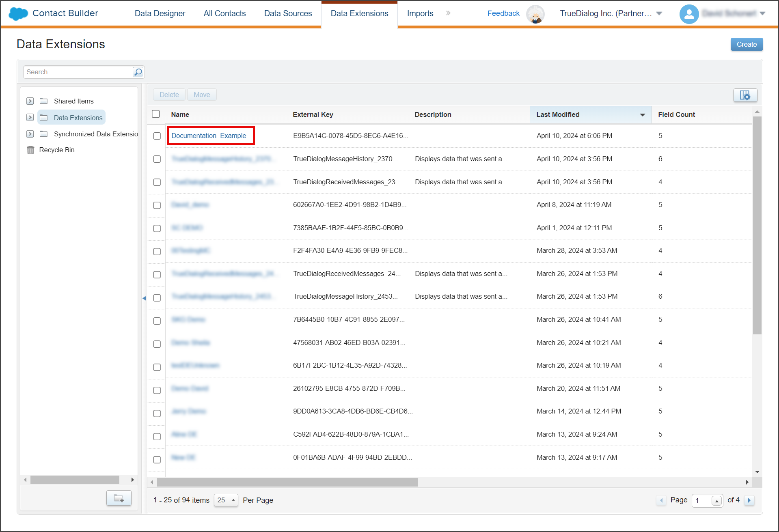Screen dimensions: 779x532
Task: Open the column settings gear icon
Action: tap(745, 95)
